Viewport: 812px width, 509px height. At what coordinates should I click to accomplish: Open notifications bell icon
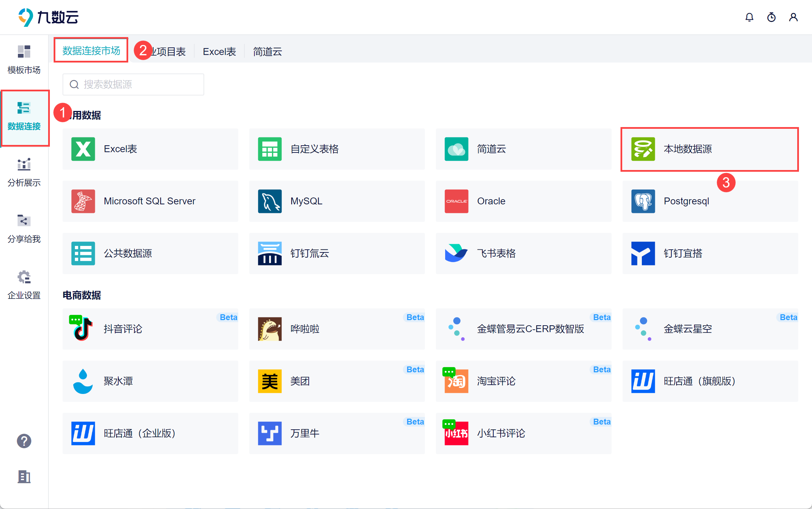coord(749,17)
